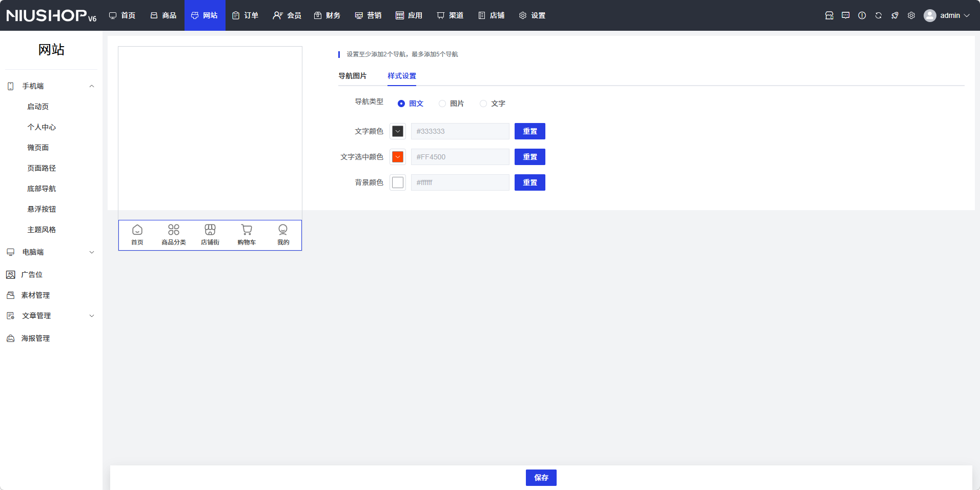
Task: Select the 文字 navigation type
Action: coord(483,104)
